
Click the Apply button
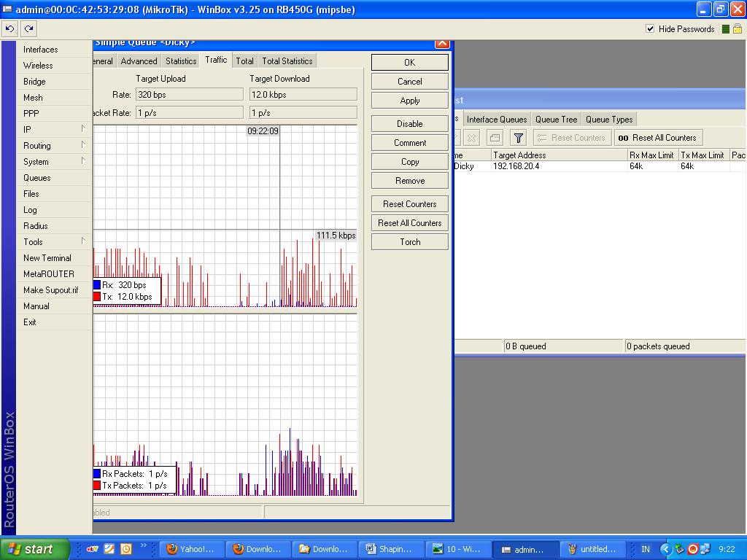410,101
